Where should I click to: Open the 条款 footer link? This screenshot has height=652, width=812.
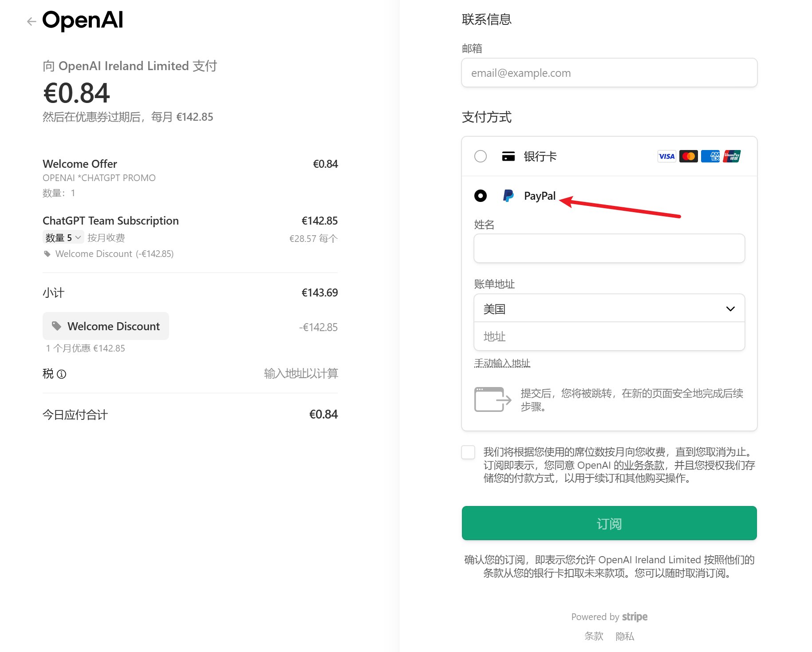594,636
